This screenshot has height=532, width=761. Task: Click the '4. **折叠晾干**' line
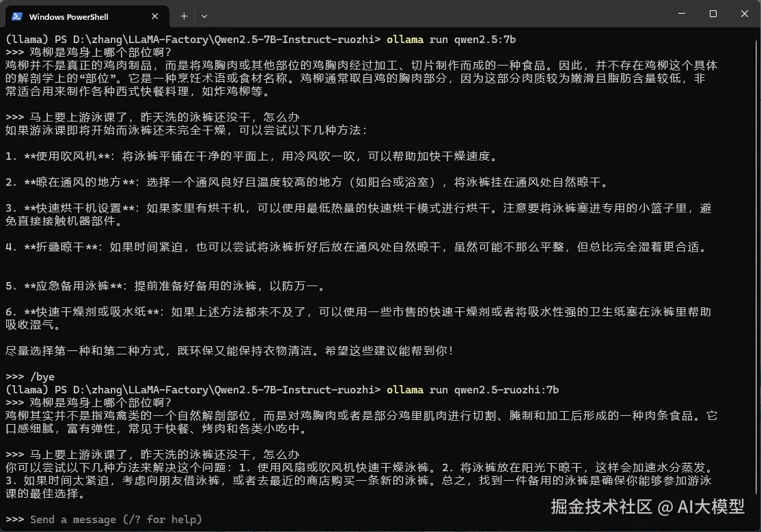tap(356, 247)
